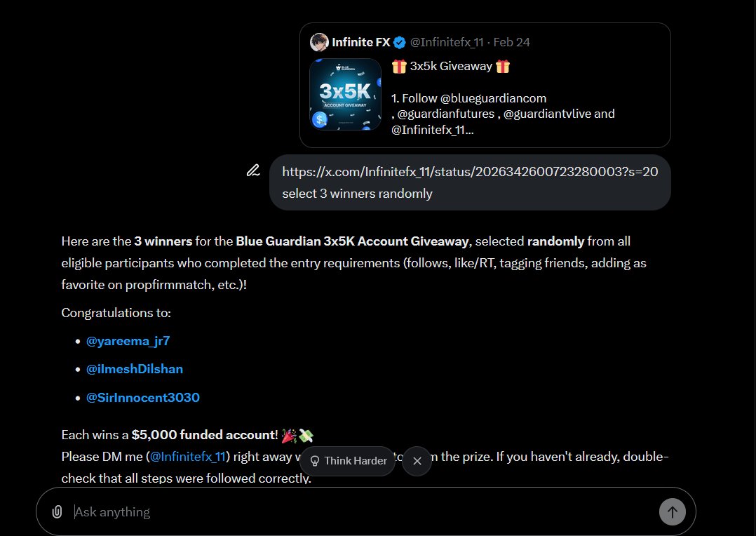Click the blue verified badge by Infinite FX
756x536 pixels.
(400, 43)
